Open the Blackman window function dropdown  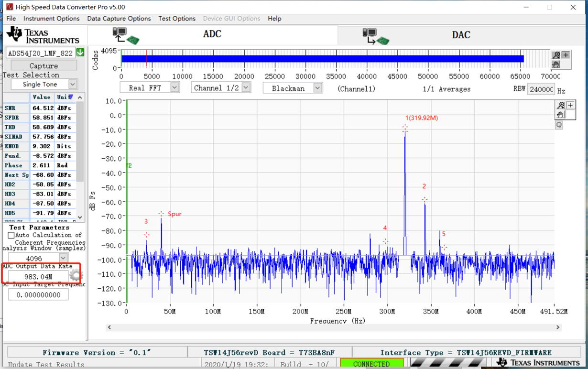point(293,88)
